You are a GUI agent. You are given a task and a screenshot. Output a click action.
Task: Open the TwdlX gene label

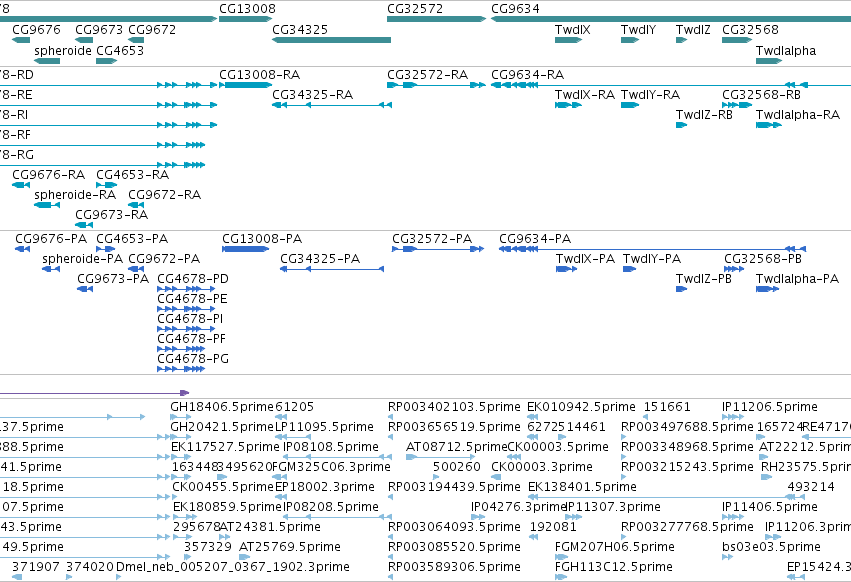pos(573,29)
